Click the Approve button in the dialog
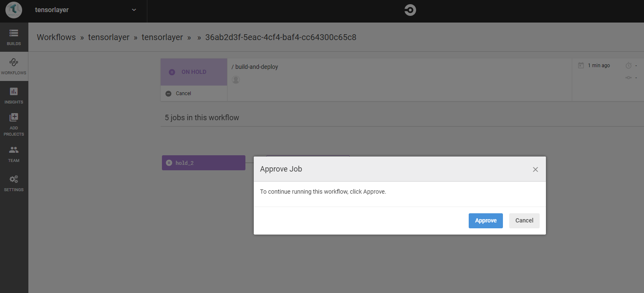 485,221
